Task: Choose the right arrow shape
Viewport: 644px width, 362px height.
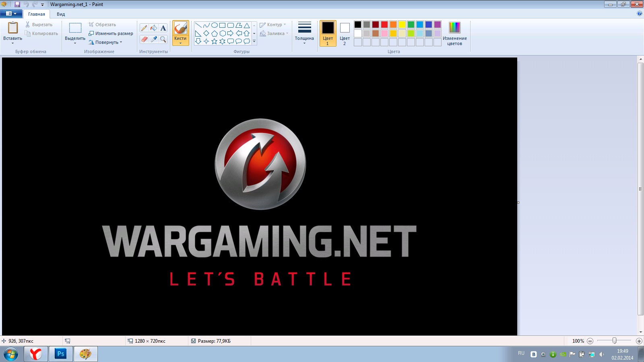Action: point(230,33)
